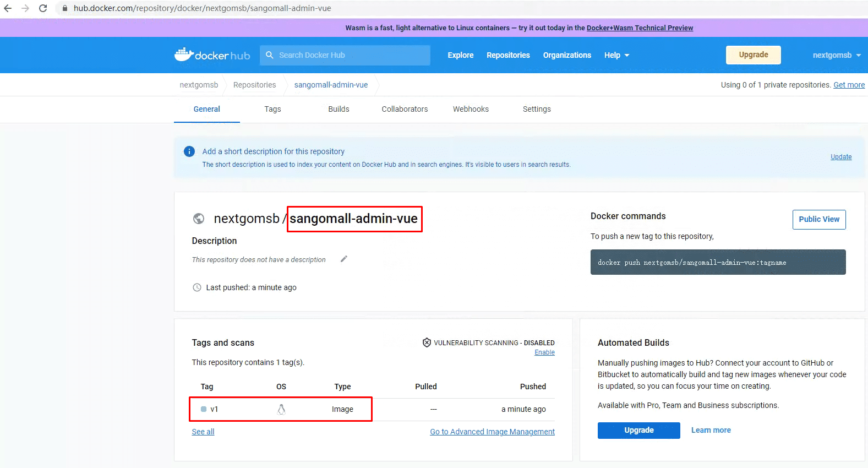This screenshot has height=468, width=868.
Task: Open Go to Advanced Image Management
Action: pyautogui.click(x=492, y=432)
